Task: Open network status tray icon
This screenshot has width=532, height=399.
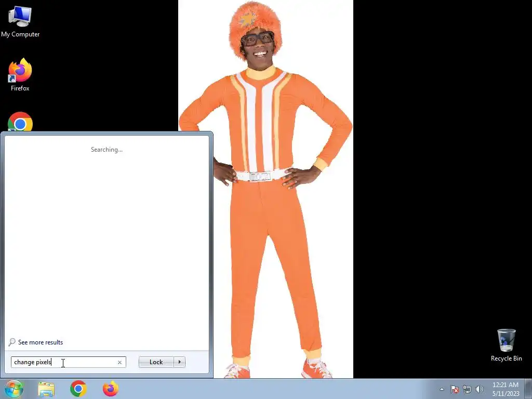Action: (467, 389)
